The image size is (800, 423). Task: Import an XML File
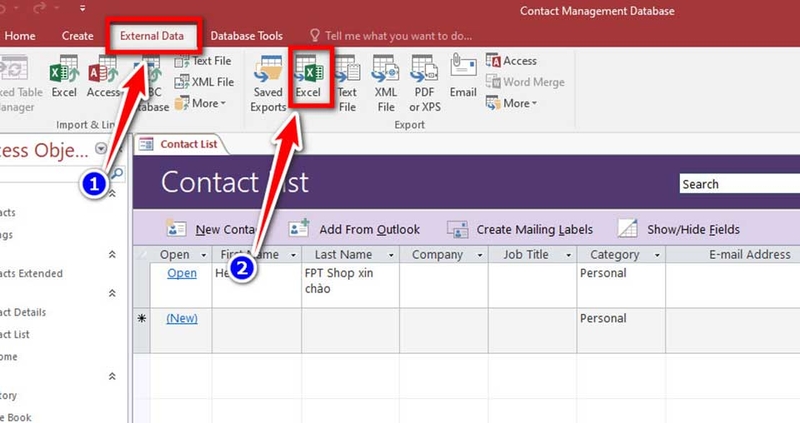204,82
